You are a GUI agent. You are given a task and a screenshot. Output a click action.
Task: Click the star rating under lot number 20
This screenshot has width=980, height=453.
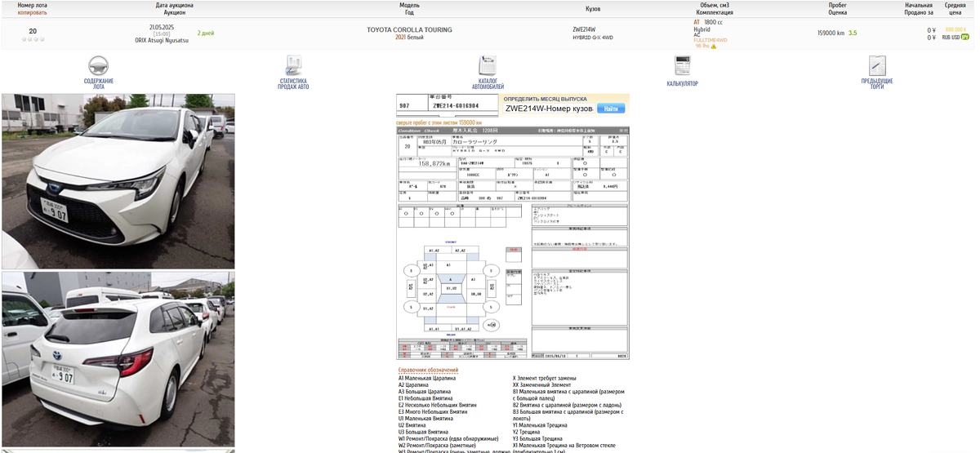(x=33, y=39)
